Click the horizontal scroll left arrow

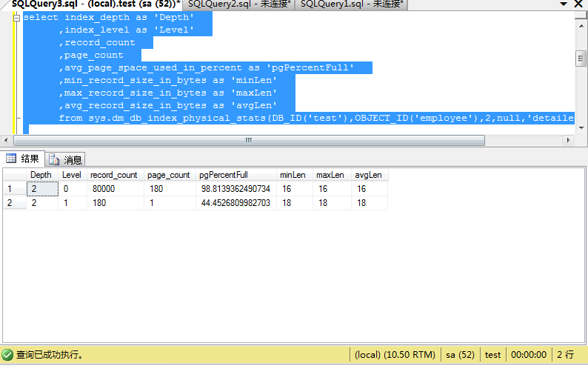(6, 140)
